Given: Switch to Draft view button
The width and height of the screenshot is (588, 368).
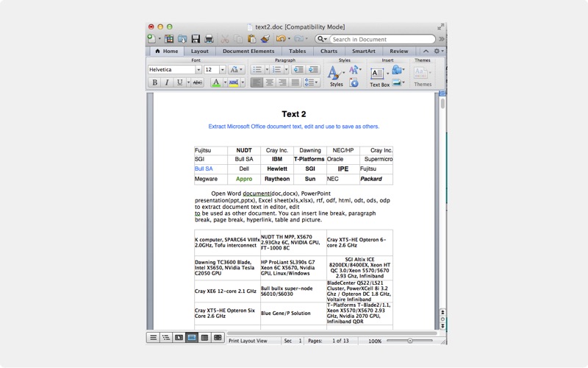Looking at the screenshot, I should click(x=153, y=338).
